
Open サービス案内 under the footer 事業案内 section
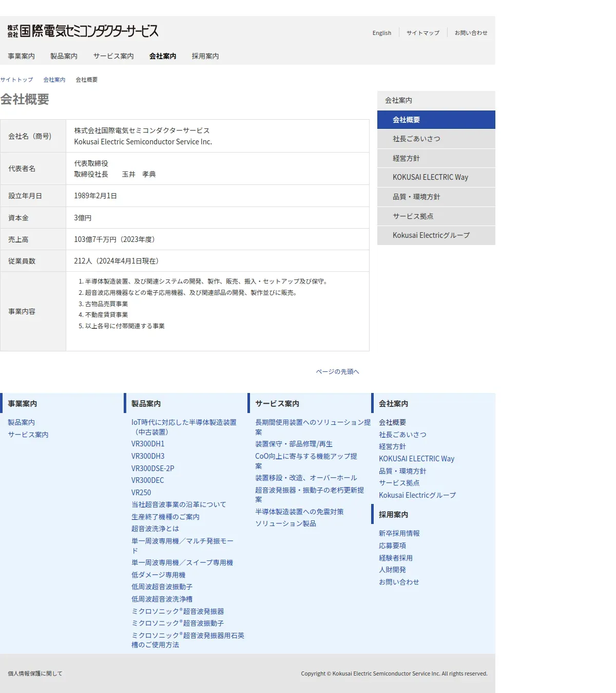[28, 435]
